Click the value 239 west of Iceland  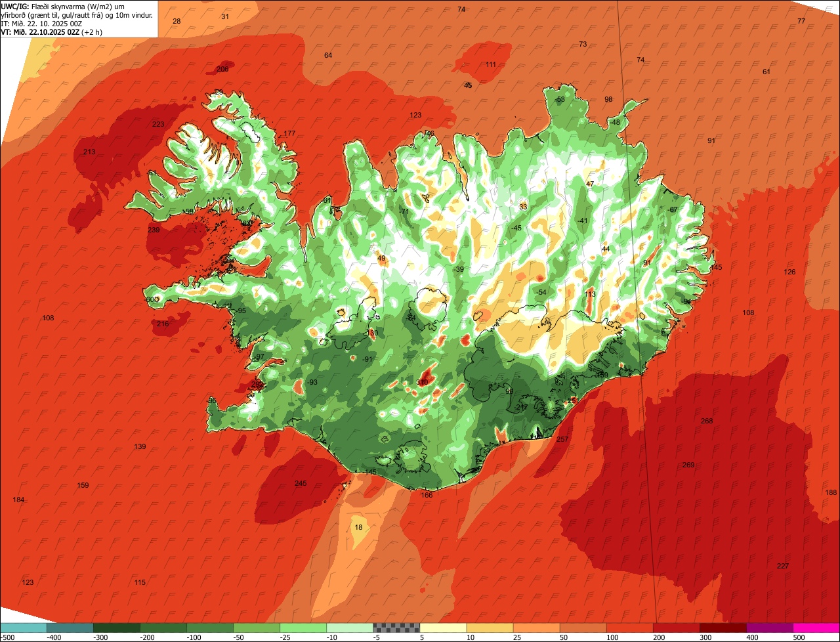pyautogui.click(x=154, y=230)
